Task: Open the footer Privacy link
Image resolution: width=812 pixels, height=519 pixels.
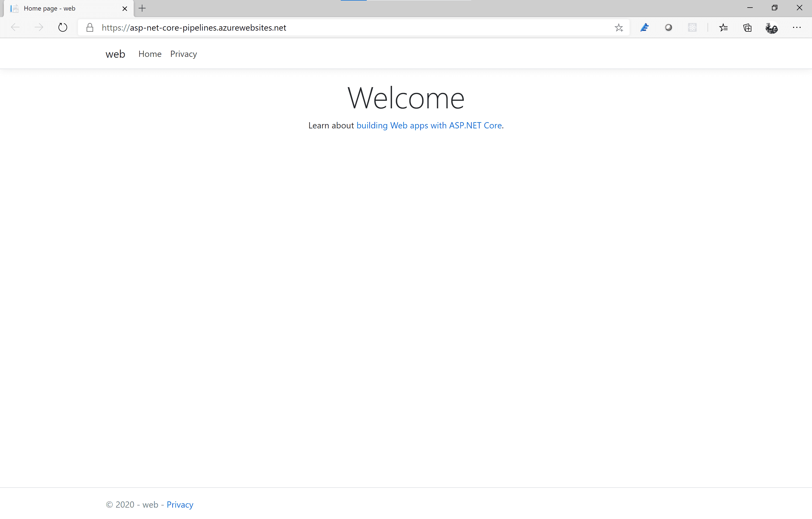Action: click(x=180, y=504)
